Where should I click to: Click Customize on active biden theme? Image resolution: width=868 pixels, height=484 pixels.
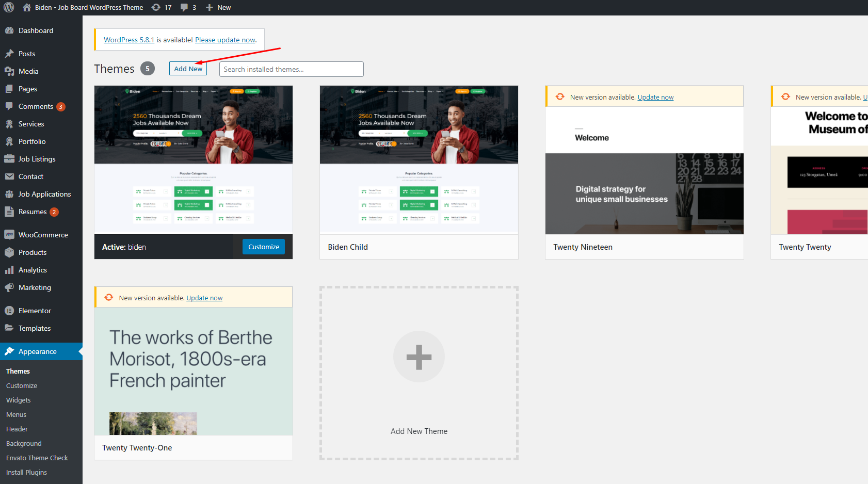click(x=264, y=247)
